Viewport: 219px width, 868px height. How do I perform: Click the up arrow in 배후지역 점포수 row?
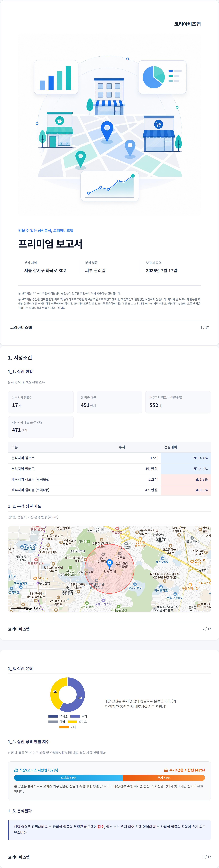pyautogui.click(x=197, y=479)
